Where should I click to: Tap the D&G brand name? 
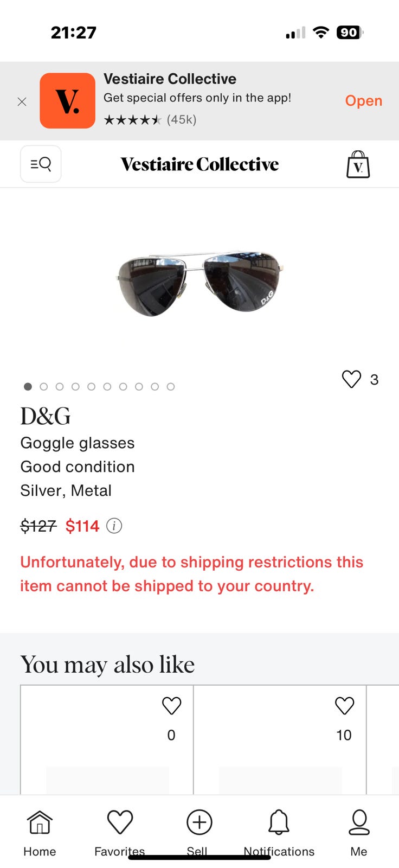coord(46,417)
